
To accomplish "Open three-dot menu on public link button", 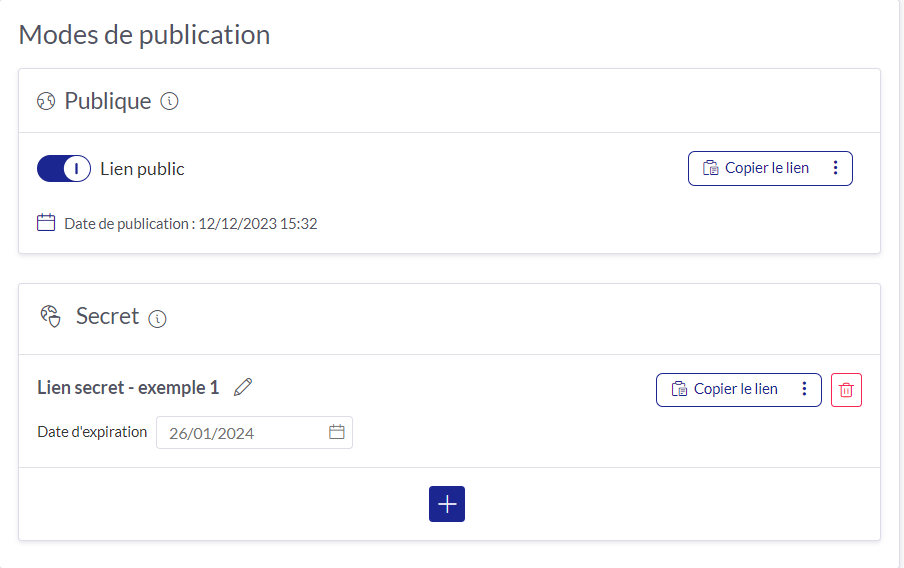I will [x=835, y=168].
